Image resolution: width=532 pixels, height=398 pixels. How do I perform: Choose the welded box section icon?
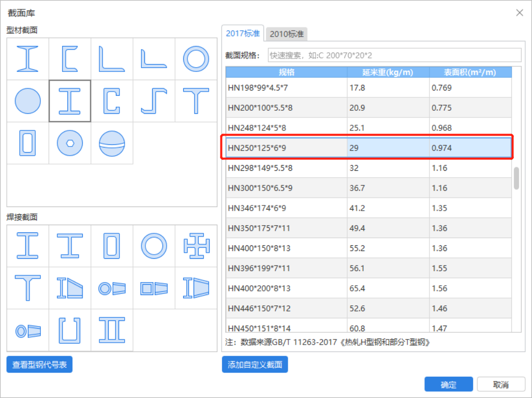(112, 246)
